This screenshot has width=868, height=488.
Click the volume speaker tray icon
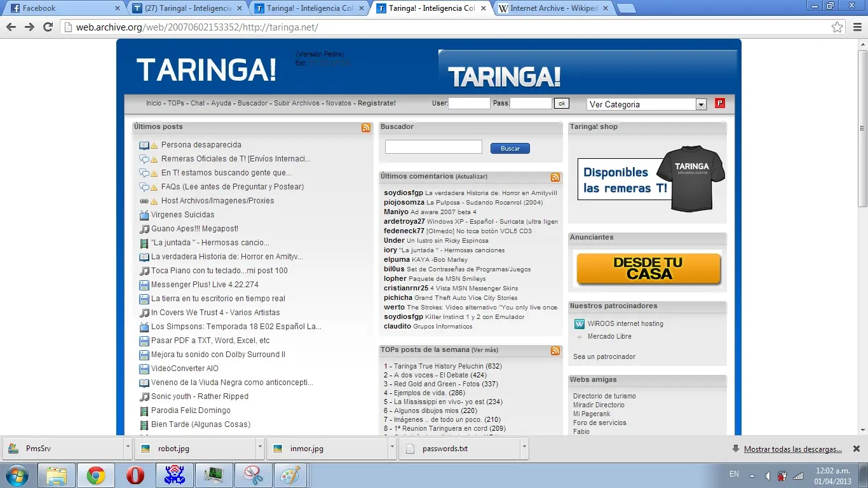(768, 475)
